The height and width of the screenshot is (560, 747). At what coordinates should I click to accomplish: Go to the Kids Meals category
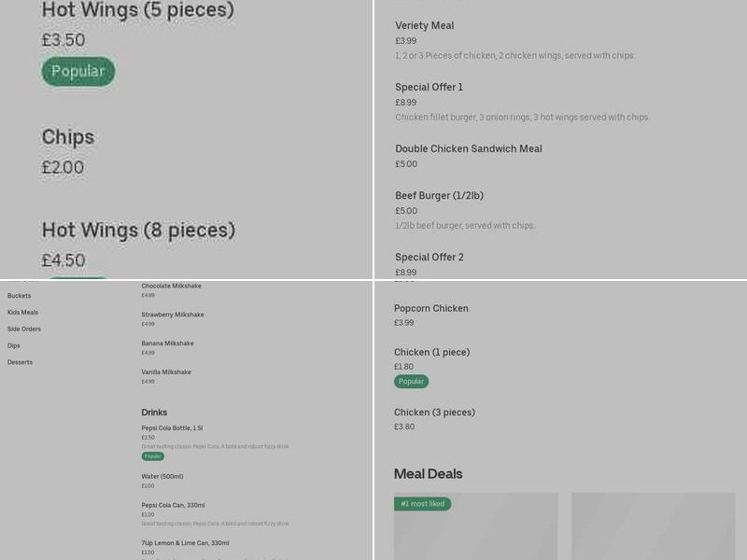click(x=23, y=313)
